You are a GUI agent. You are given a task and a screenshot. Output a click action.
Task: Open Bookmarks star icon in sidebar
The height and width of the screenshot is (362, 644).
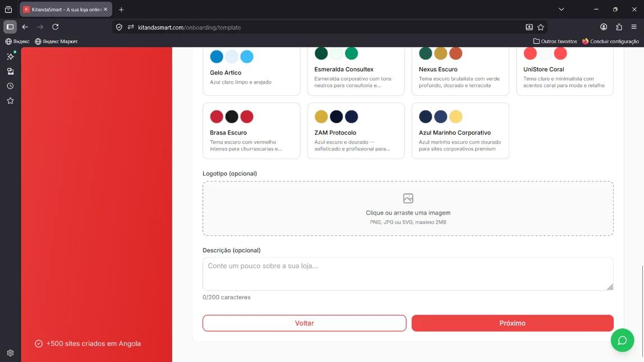click(10, 101)
